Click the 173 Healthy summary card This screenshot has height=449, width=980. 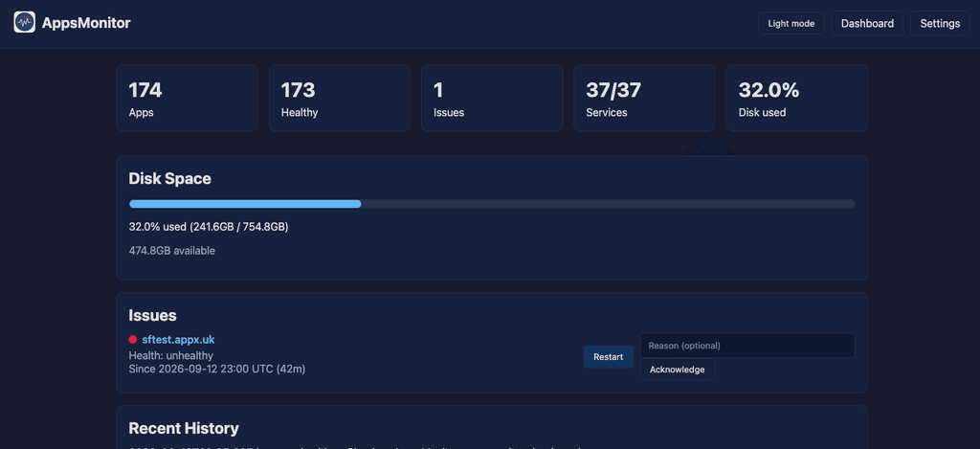340,99
